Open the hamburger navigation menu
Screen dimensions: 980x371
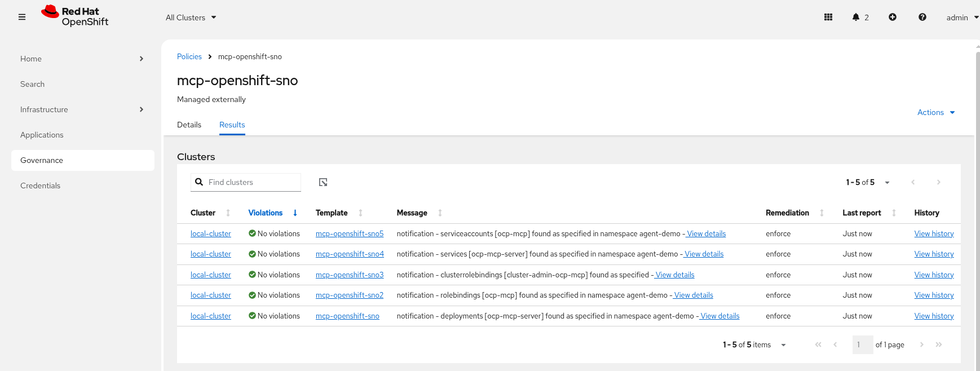tap(22, 17)
